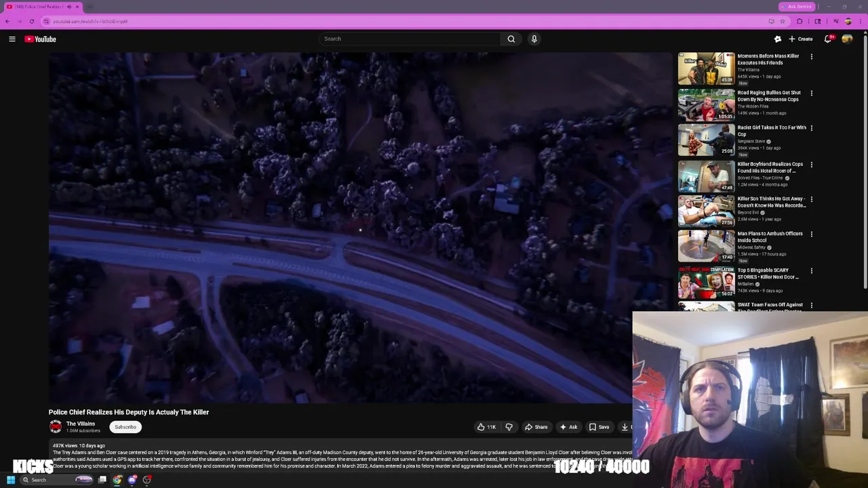The image size is (868, 488).
Task: Open options for Killer Son Thinks video
Action: [812, 200]
